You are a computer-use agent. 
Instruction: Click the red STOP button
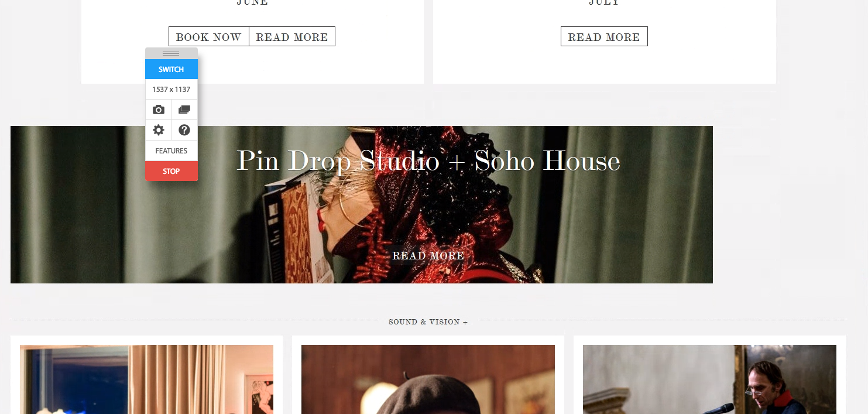click(x=171, y=171)
